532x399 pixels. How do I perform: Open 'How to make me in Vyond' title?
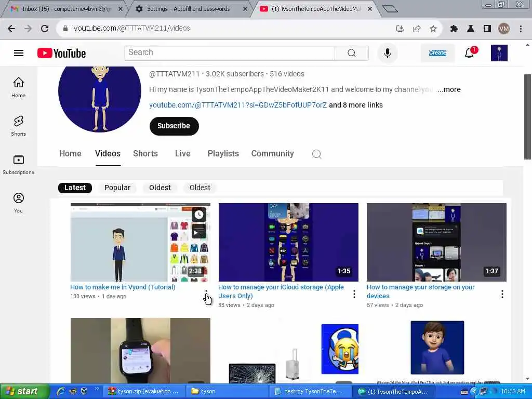tap(123, 287)
